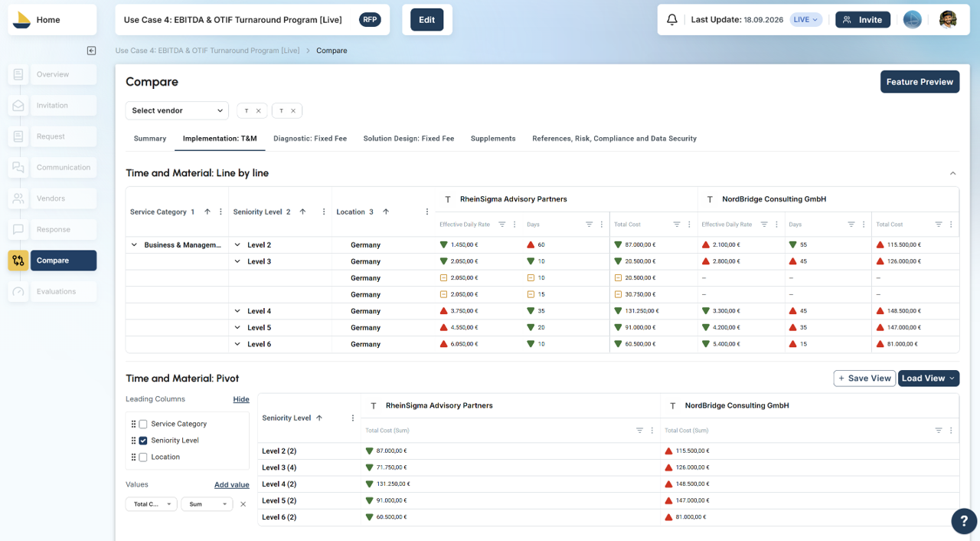Go to Vendors in the sidebar
980x541 pixels.
tap(64, 198)
